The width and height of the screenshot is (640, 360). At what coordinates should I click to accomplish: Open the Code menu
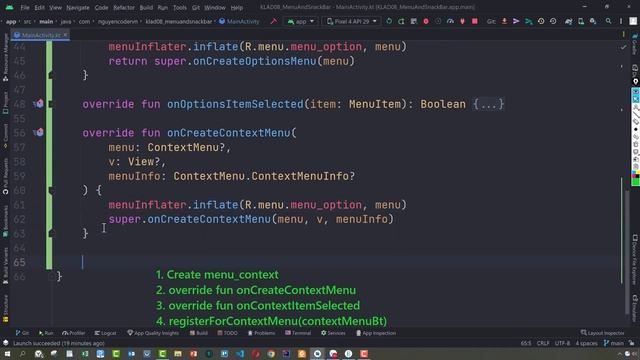point(101,7)
